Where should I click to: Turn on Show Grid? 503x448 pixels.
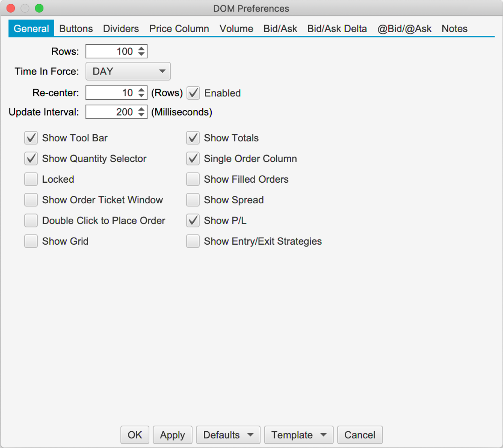(31, 241)
